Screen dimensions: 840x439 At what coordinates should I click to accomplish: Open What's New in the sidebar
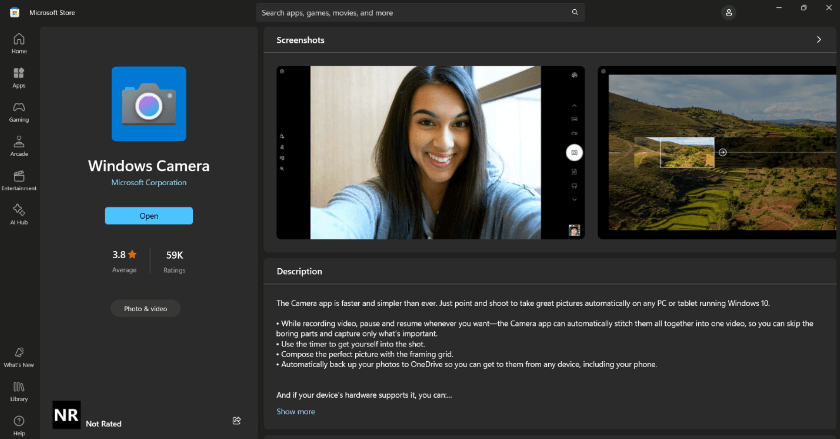click(19, 357)
